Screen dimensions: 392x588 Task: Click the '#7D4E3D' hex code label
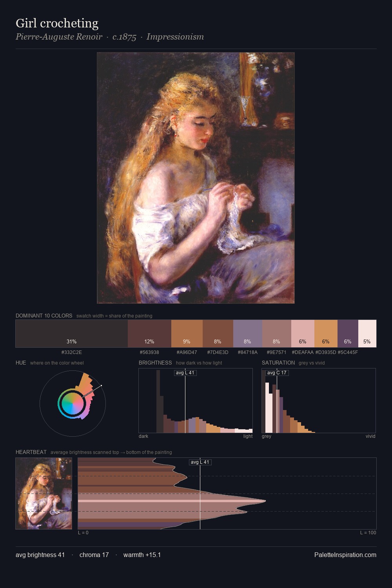pos(218,352)
